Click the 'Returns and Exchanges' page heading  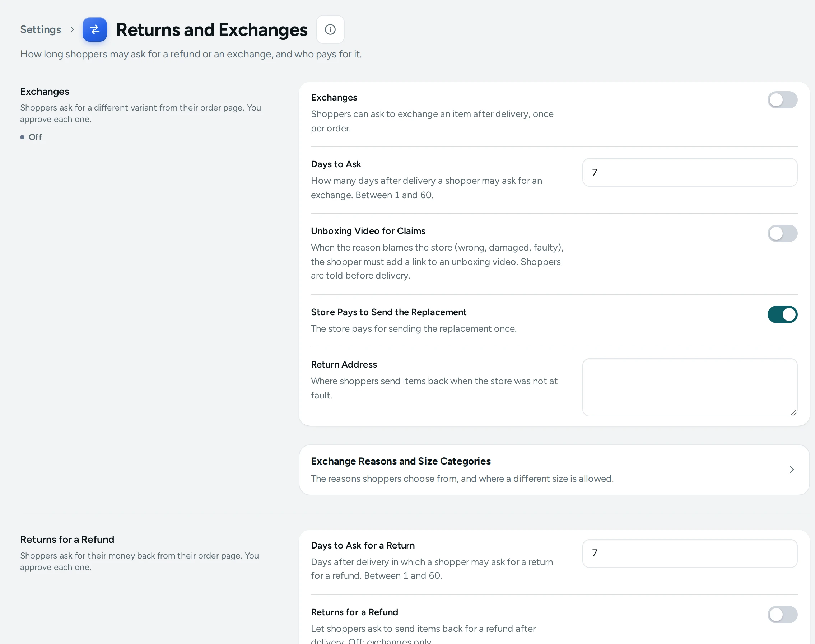[x=211, y=30]
